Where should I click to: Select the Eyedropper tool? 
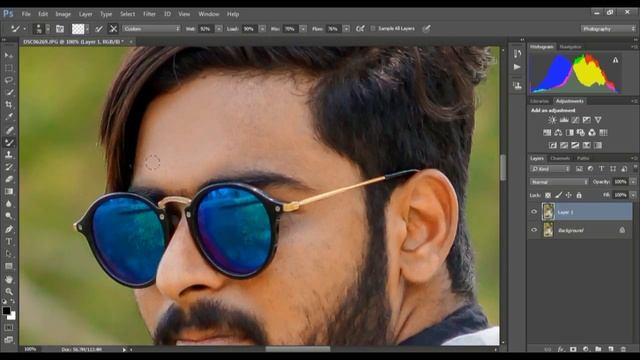[x=9, y=117]
